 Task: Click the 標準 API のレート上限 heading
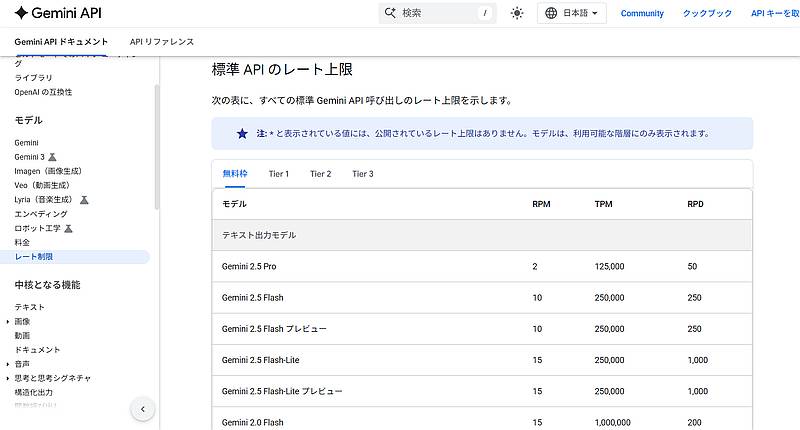(282, 69)
